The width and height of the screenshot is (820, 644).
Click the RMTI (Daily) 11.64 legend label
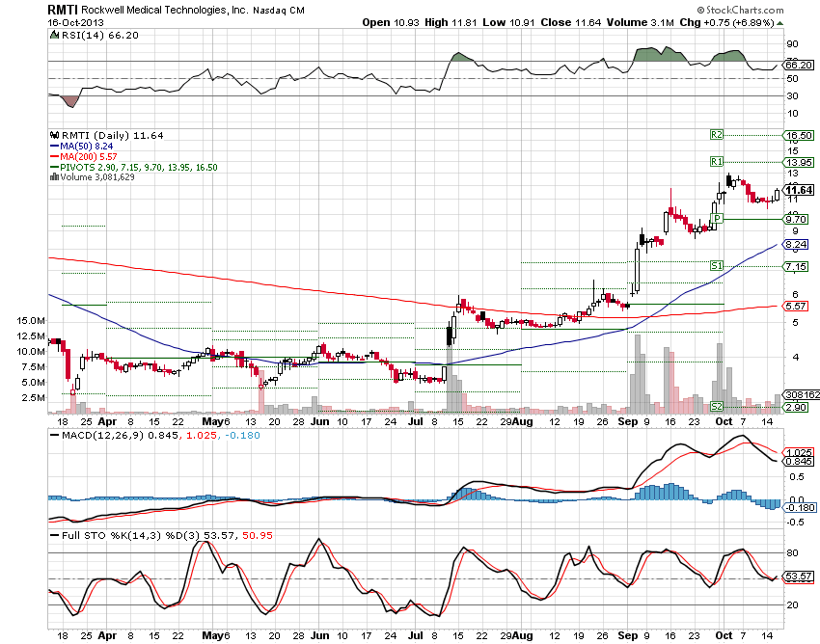click(x=113, y=135)
